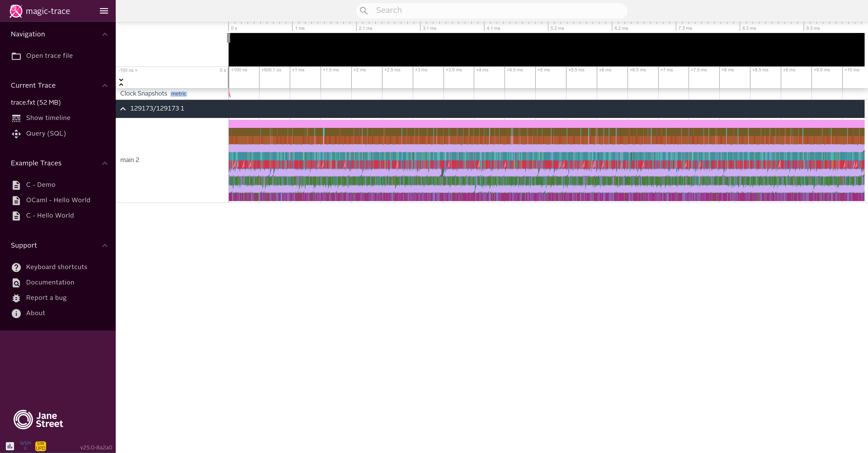Toggle the Support section visibility
Viewport: 868px width, 453px height.
click(105, 245)
